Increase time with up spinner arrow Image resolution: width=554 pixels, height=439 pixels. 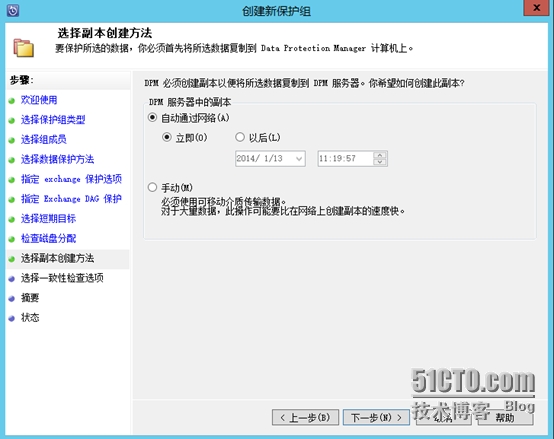tap(380, 155)
